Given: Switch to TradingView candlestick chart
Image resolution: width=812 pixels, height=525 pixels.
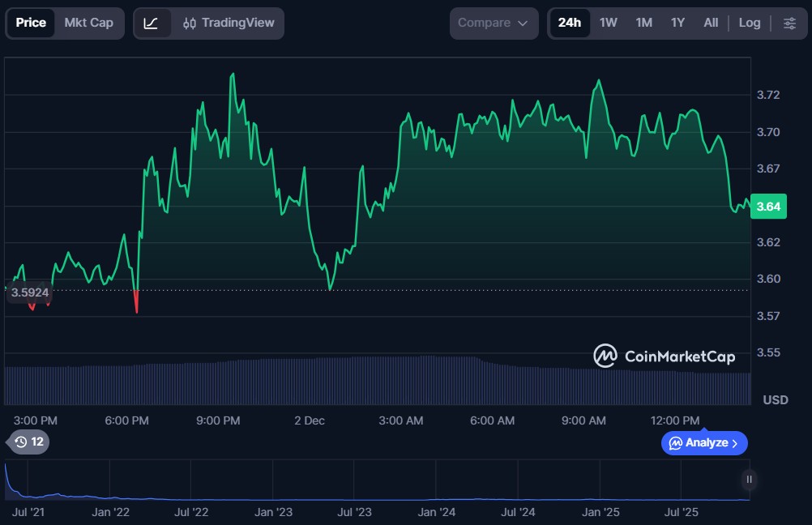Looking at the screenshot, I should (229, 23).
